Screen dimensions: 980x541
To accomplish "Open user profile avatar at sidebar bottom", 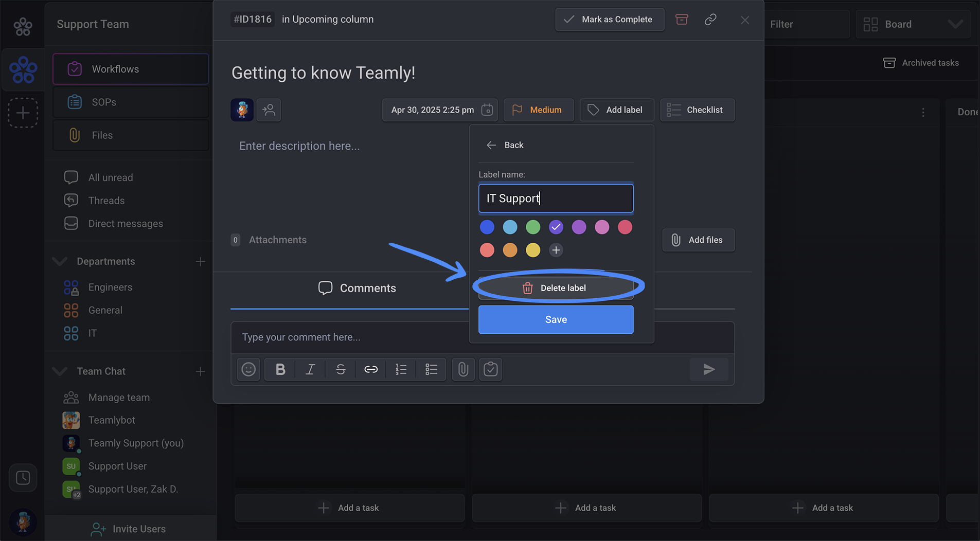I will click(x=23, y=522).
